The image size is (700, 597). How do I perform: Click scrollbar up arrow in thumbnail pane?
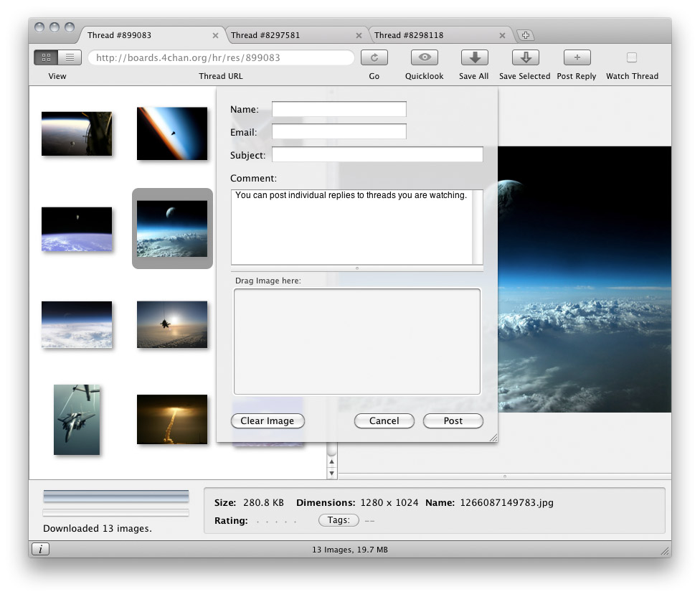(331, 461)
